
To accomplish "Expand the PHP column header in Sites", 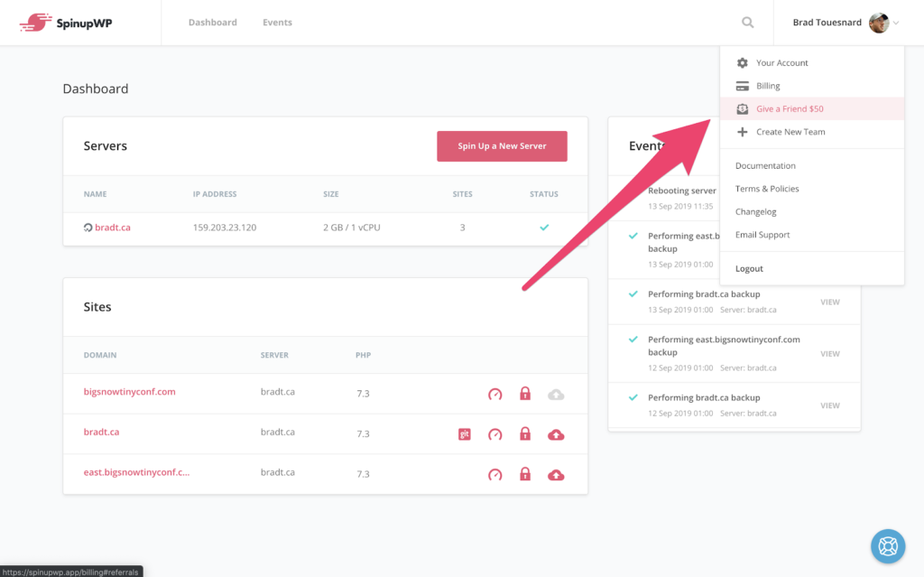I will point(363,355).
